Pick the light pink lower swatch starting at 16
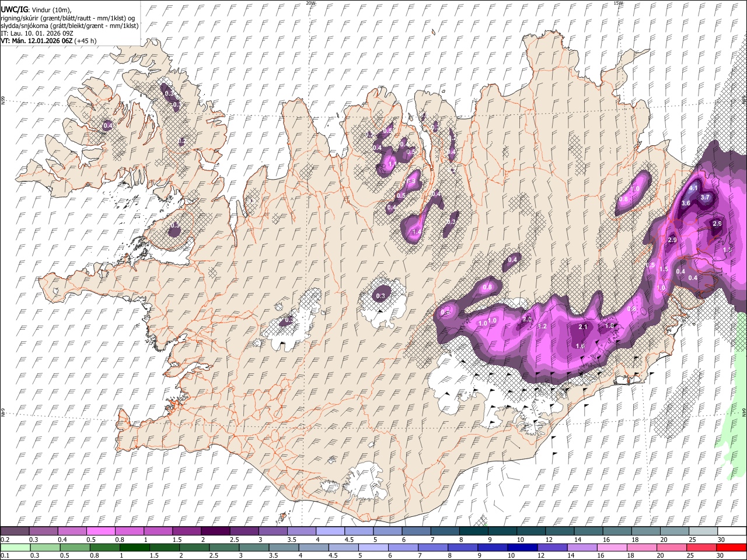Viewport: 747px width, 560px height. point(613,547)
